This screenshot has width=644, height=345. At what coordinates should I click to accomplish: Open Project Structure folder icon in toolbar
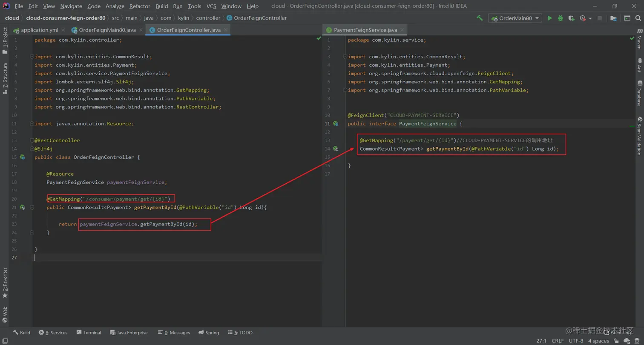[x=613, y=18]
